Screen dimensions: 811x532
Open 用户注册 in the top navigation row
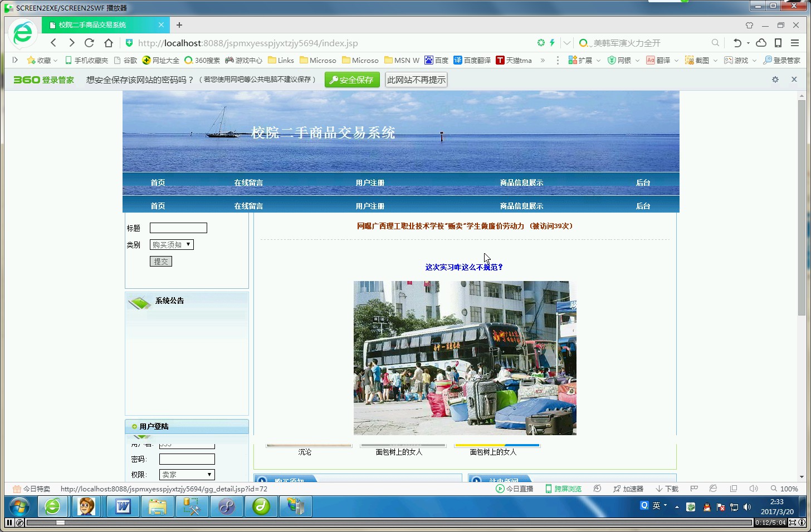tap(370, 183)
